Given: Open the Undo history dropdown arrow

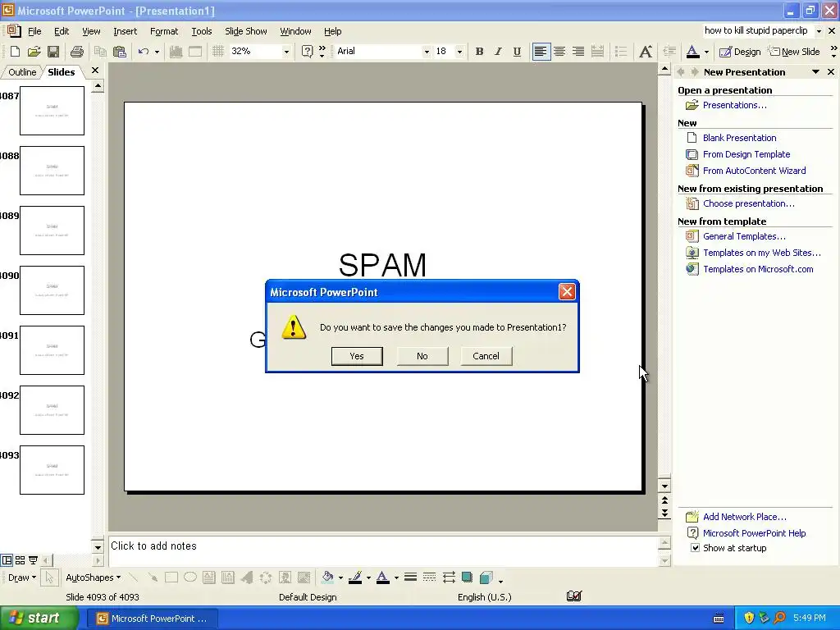Looking at the screenshot, I should coord(157,52).
